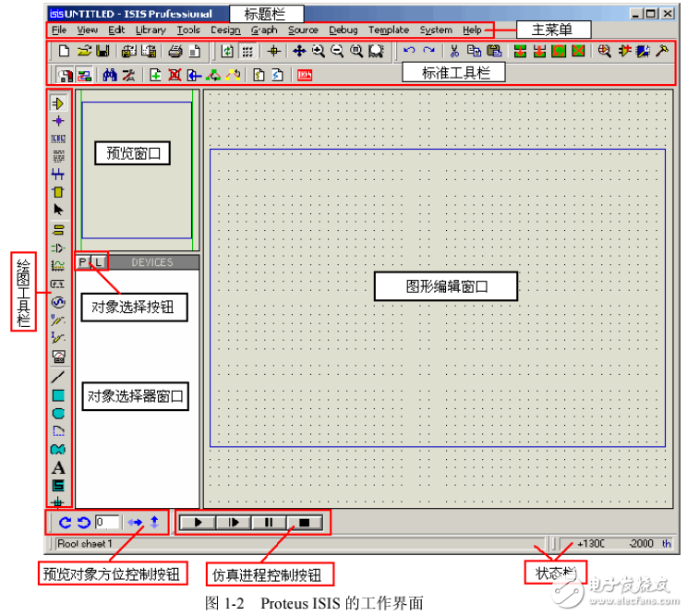This screenshot has width=687, height=616.
Task: Select the Virtual instruments tool
Action: (x=58, y=356)
